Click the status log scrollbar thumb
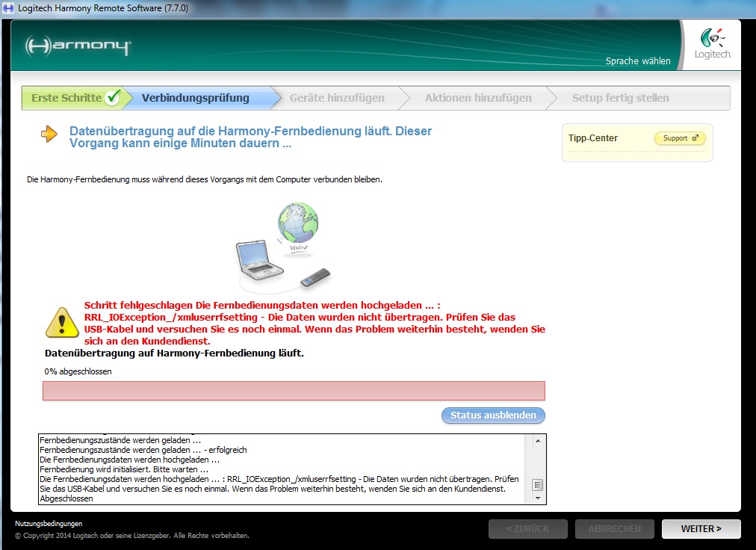This screenshot has width=756, height=550. 538,485
